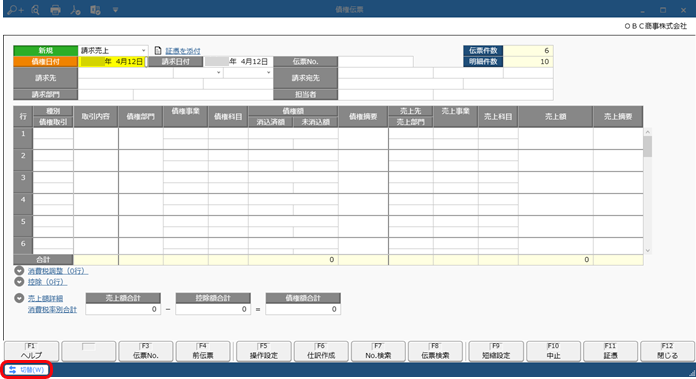Click the document icon beside 証憑を添付
Viewport: 696px width, 379px height.
click(x=158, y=51)
